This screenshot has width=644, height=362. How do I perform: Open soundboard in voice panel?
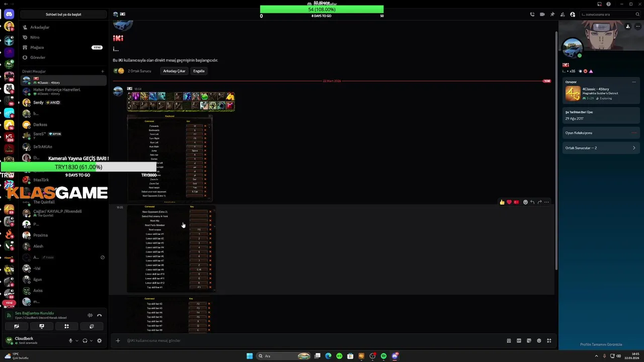pos(92,326)
